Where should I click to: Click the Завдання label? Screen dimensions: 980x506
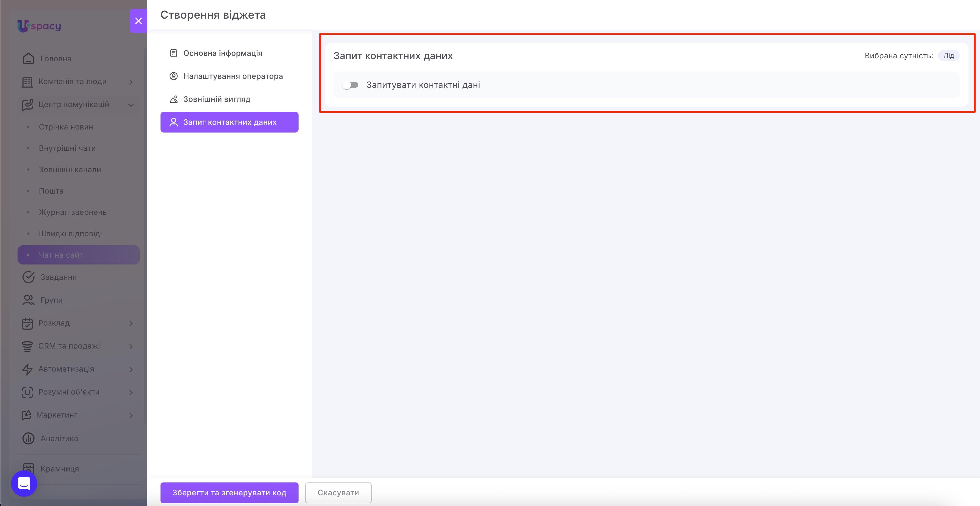[59, 277]
